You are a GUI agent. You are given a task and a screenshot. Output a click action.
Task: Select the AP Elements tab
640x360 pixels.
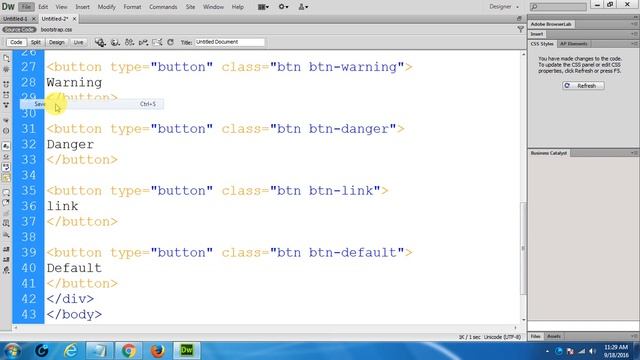coord(573,44)
